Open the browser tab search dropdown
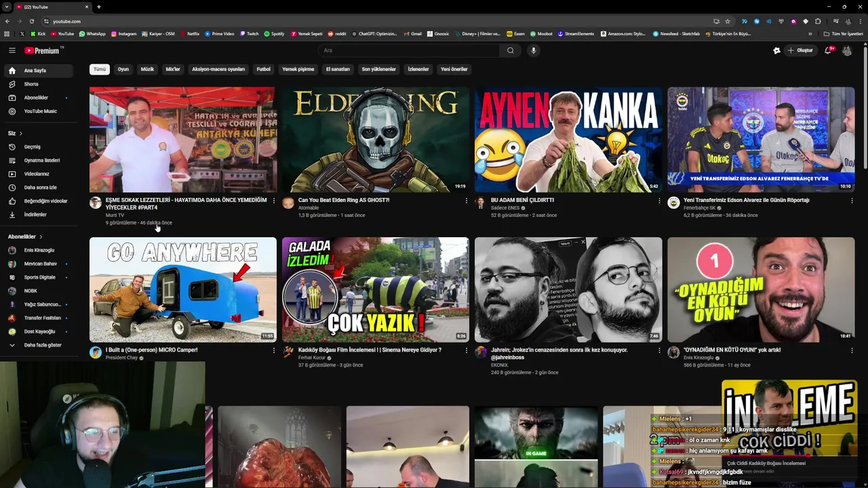The width and height of the screenshot is (868, 488). click(x=7, y=7)
